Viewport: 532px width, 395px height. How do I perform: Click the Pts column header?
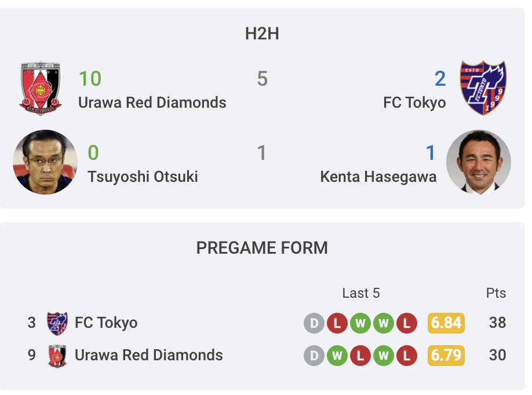[497, 294]
